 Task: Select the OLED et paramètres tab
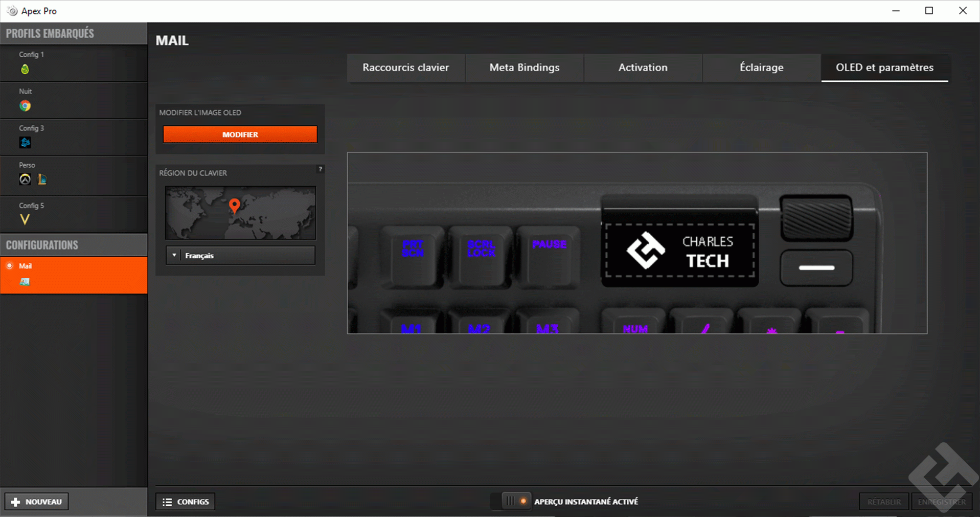point(885,68)
